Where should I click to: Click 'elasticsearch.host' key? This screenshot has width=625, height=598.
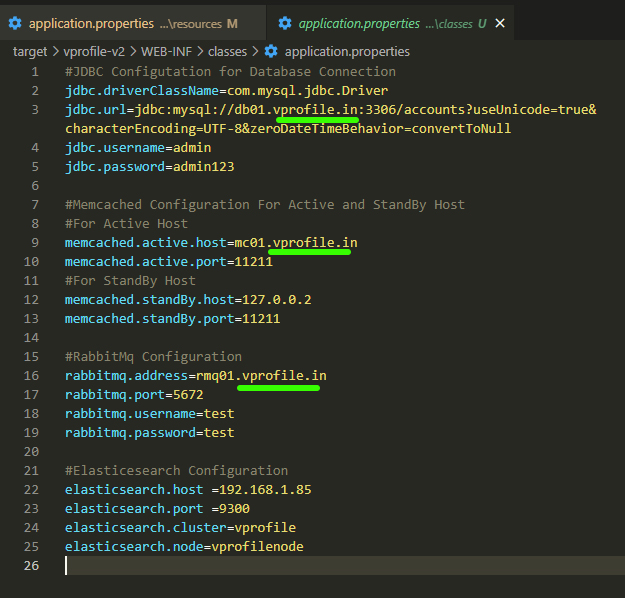pos(134,490)
